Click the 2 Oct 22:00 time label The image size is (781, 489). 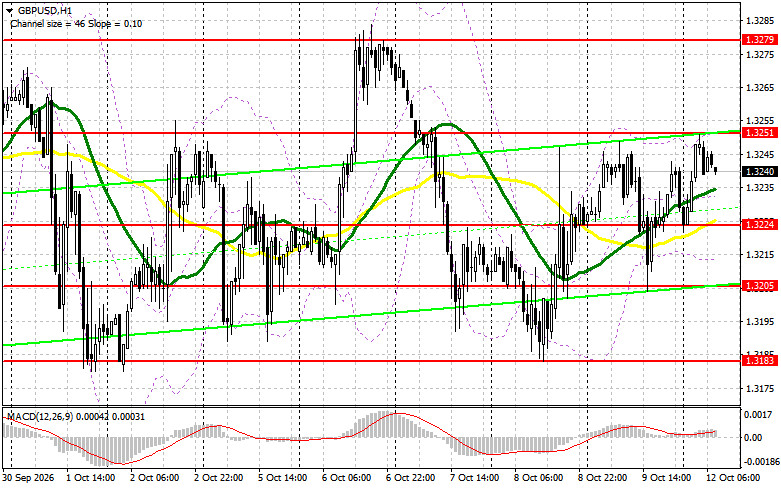[x=219, y=478]
